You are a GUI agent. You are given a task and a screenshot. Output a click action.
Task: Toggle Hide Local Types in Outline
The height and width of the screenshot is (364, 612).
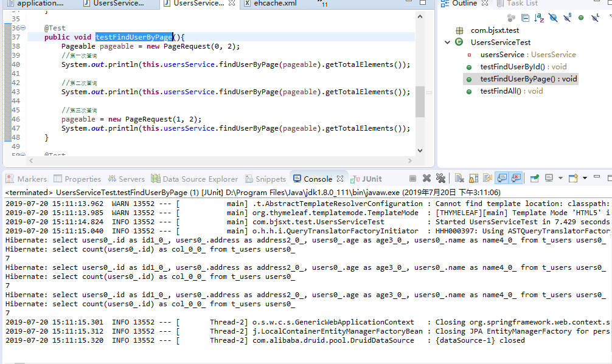(595, 18)
